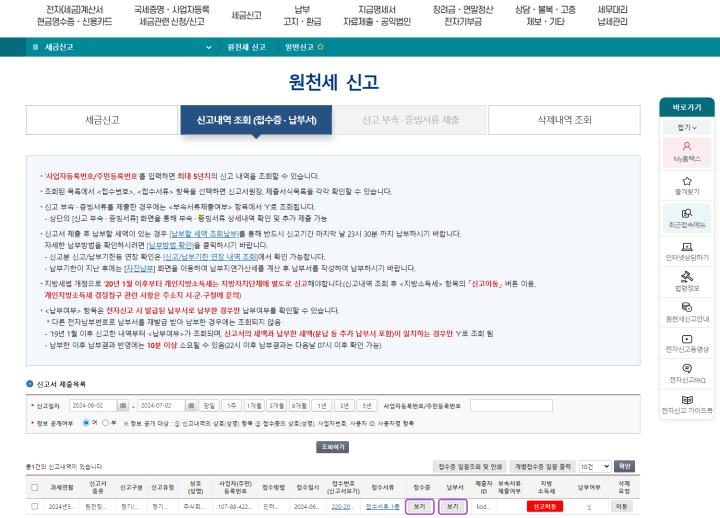Image resolution: width=720 pixels, height=518 pixels.
Task: Open the 220-20... 접수번호 link
Action: [x=343, y=507]
